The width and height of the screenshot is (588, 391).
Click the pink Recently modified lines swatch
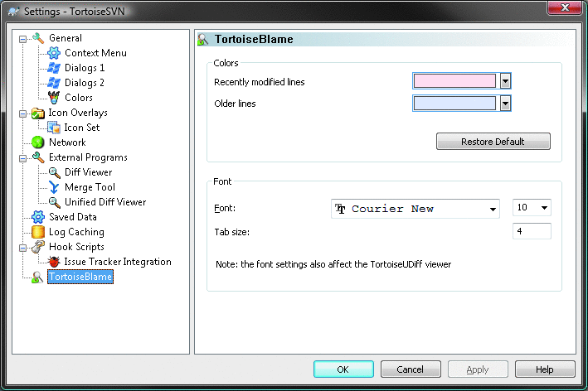(454, 81)
